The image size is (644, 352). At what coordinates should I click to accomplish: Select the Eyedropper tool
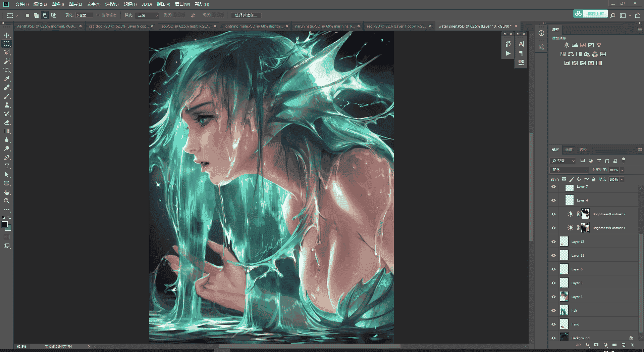click(7, 79)
